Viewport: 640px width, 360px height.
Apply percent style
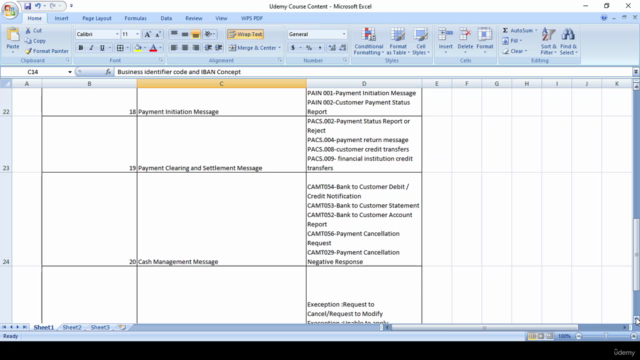point(309,48)
